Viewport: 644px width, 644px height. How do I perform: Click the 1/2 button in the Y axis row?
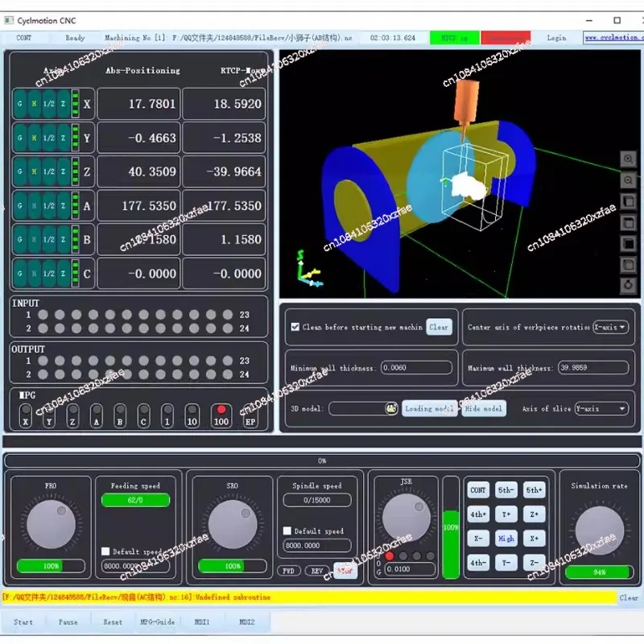(49, 138)
